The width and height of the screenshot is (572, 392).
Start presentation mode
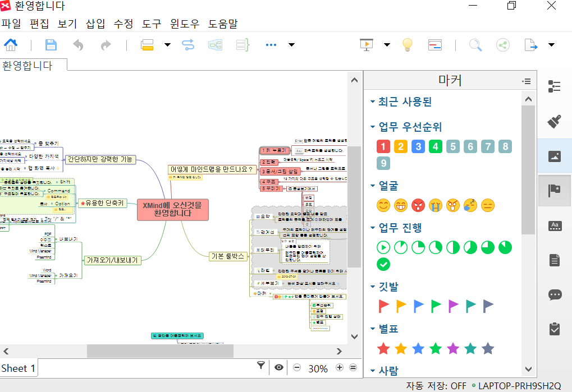(366, 45)
